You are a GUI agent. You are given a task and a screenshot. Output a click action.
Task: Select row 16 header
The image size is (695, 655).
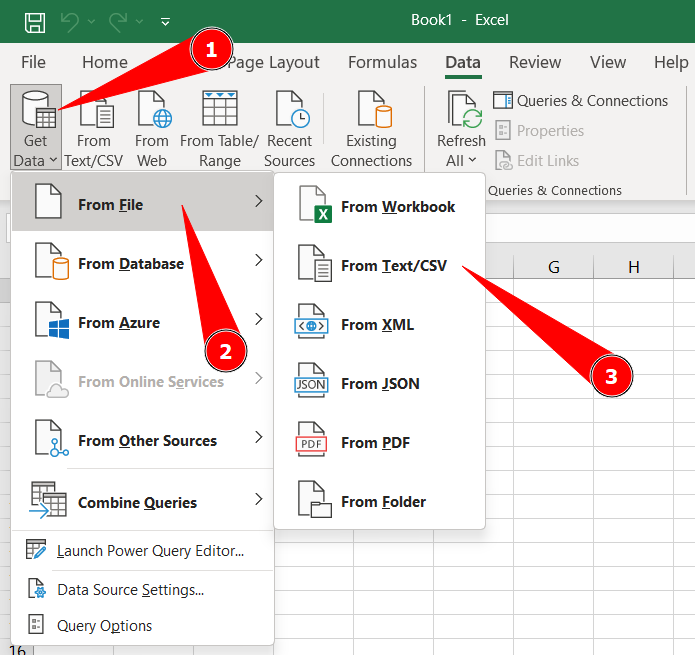pos(17,650)
